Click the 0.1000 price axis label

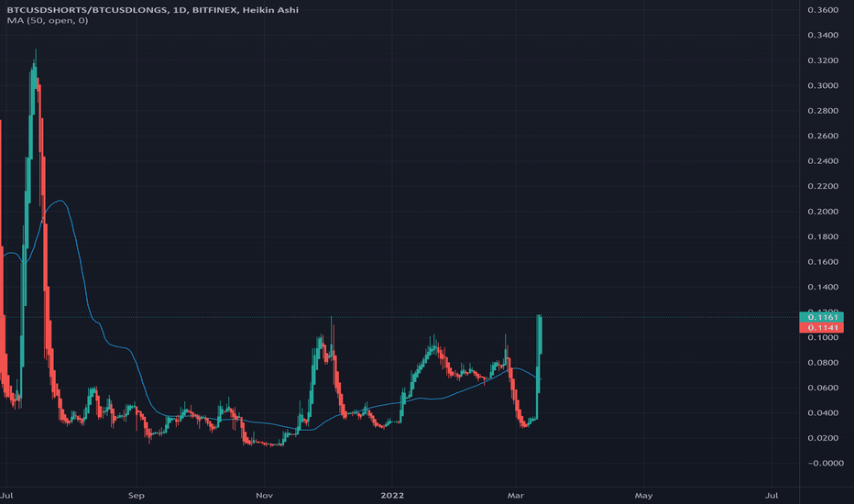click(x=823, y=337)
